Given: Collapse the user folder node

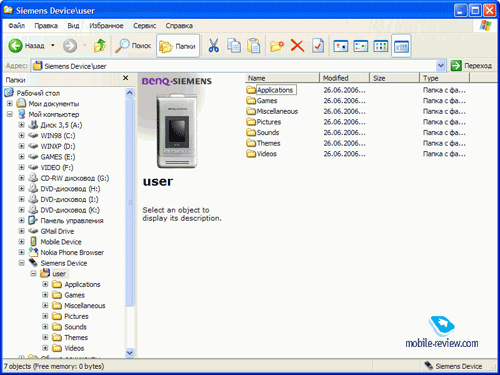Looking at the screenshot, I should 33,274.
